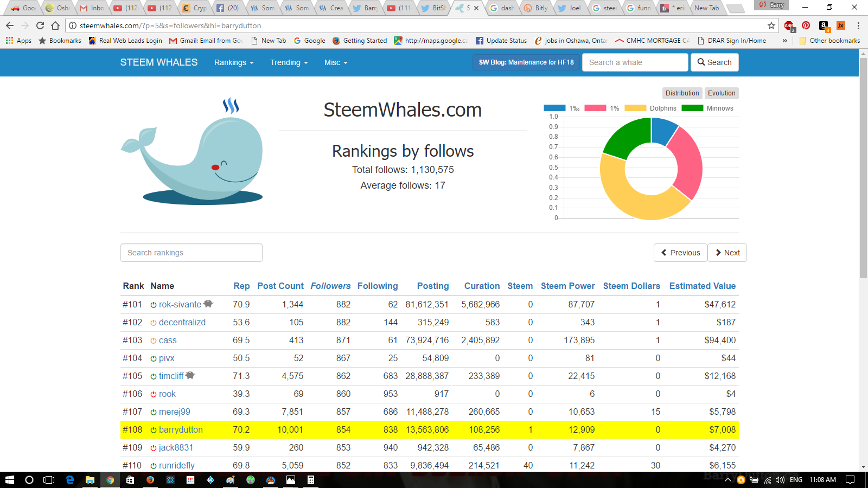Viewport: 868px width, 488px height.
Task: Toggle the 1‰ legend item on chart
Action: tap(561, 108)
